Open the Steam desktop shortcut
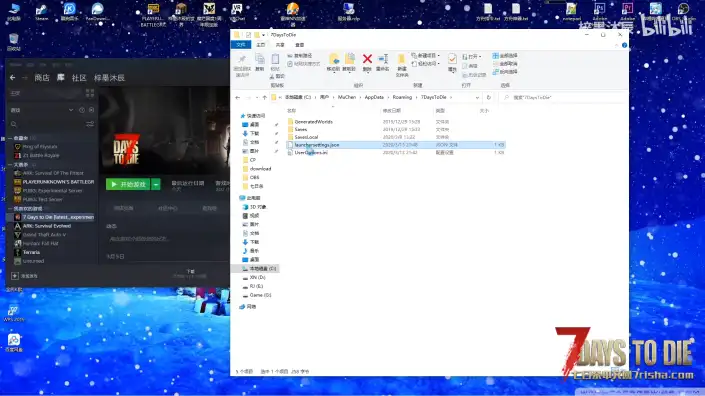Screen dimensions: 705x396 click(41, 12)
